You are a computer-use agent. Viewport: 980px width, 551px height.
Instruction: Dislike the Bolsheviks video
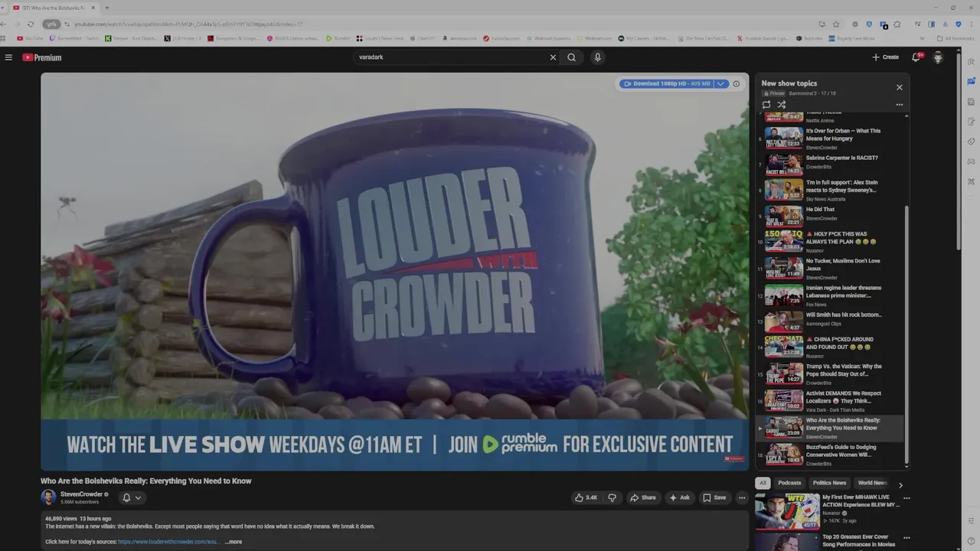pyautogui.click(x=612, y=497)
